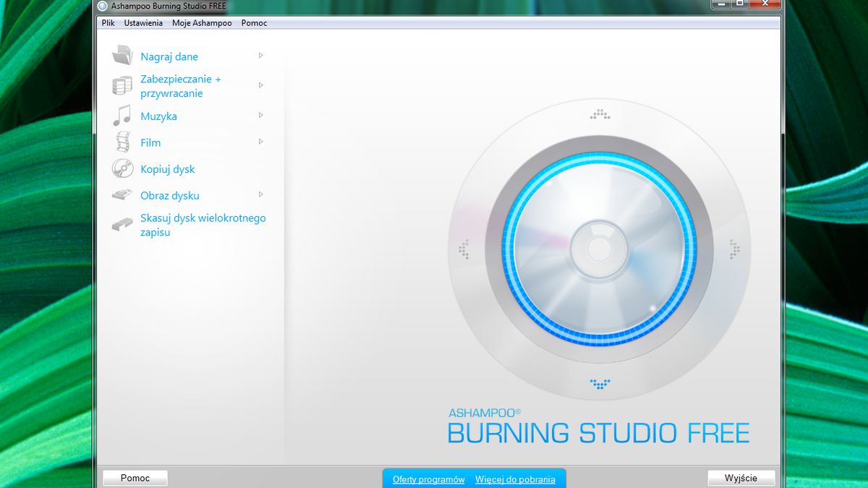Expand the Nagraj dane submenu arrow

point(261,56)
